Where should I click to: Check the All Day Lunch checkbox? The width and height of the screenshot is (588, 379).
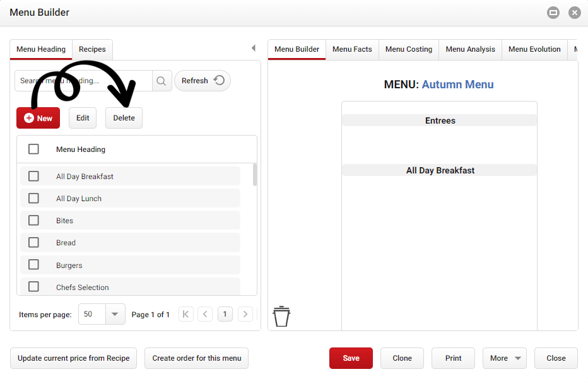[33, 198]
